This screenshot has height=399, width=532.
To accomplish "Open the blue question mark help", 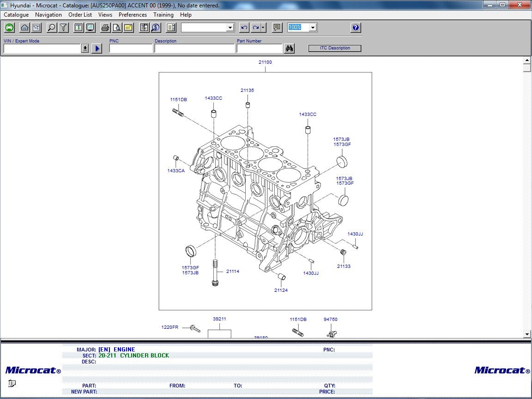I will (356, 28).
